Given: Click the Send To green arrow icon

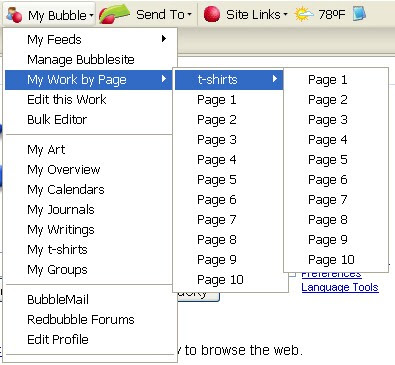Looking at the screenshot, I should [x=114, y=14].
